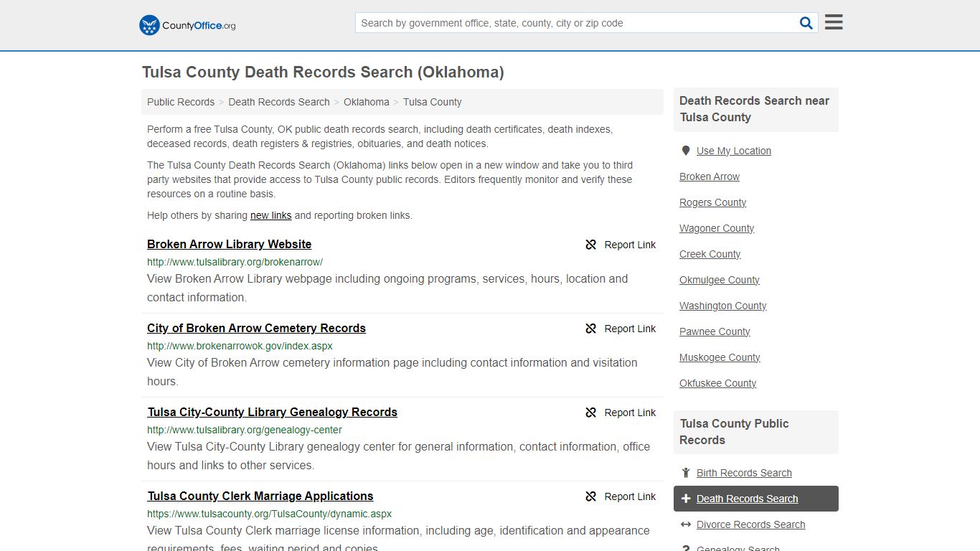Click the location pin icon
Image resolution: width=980 pixels, height=551 pixels.
(x=686, y=151)
